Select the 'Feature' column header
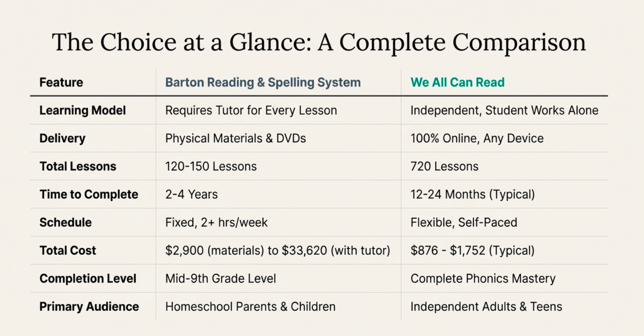Screen dimensions: 644x336 61,82
